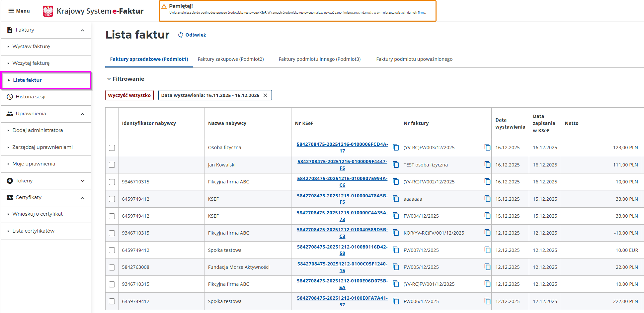Tick the checkbox for Fundacja Morze Aktywności row
This screenshot has width=644, height=313.
tap(112, 267)
